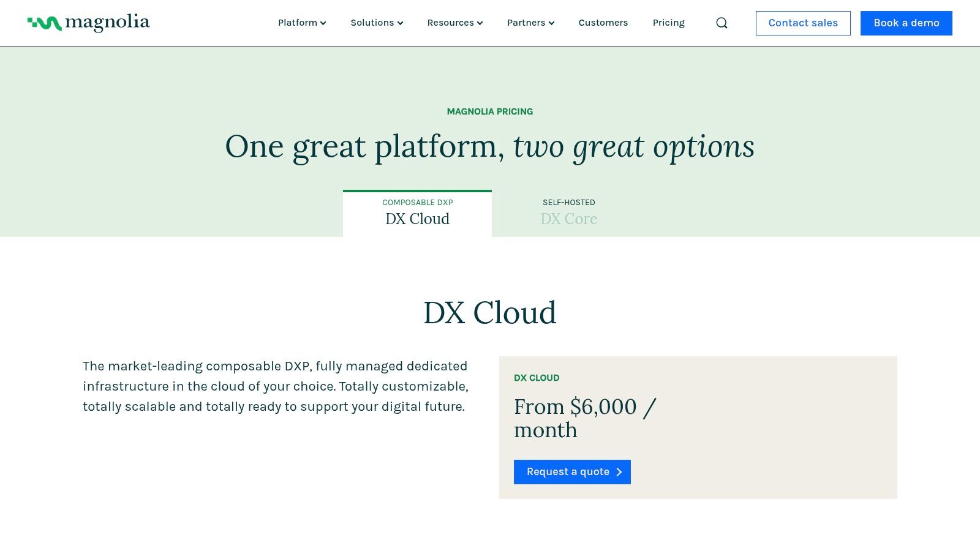Screen dimensions: 980x551
Task: Click the Request a quote button
Action: pos(572,472)
